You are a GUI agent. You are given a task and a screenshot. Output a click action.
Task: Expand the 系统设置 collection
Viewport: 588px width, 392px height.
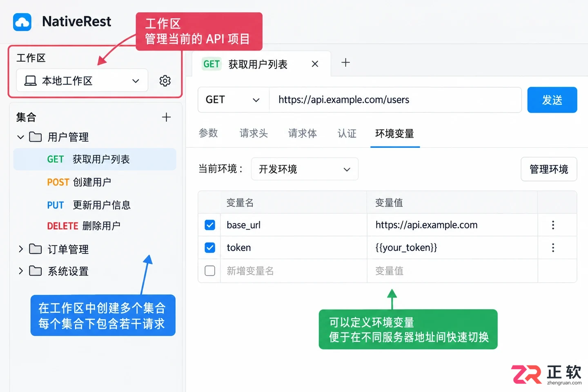point(21,271)
